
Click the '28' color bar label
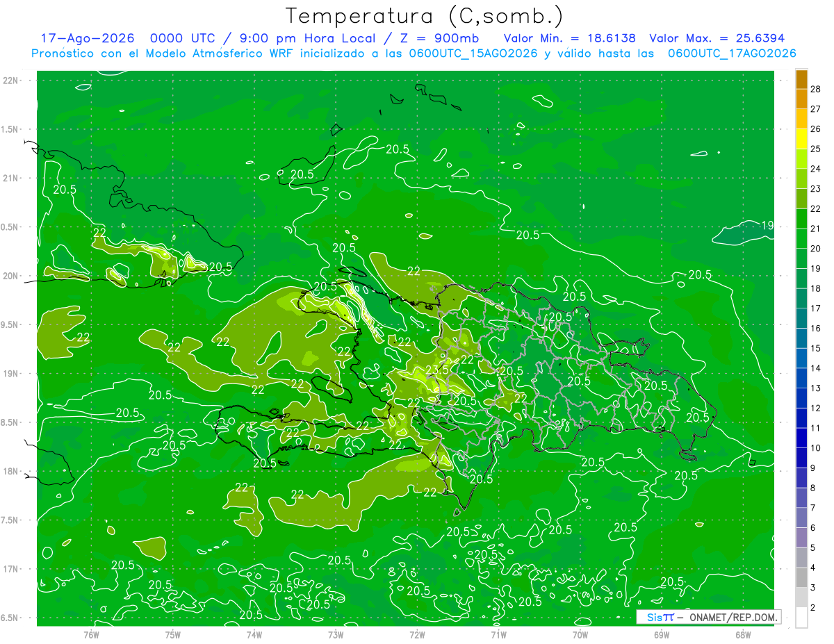point(817,89)
